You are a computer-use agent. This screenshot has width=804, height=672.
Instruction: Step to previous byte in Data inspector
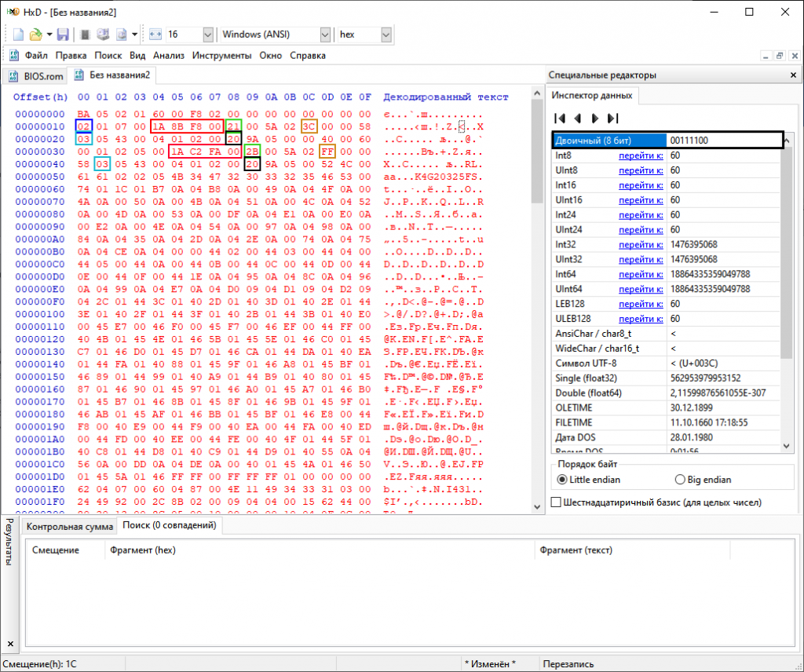pyautogui.click(x=578, y=119)
